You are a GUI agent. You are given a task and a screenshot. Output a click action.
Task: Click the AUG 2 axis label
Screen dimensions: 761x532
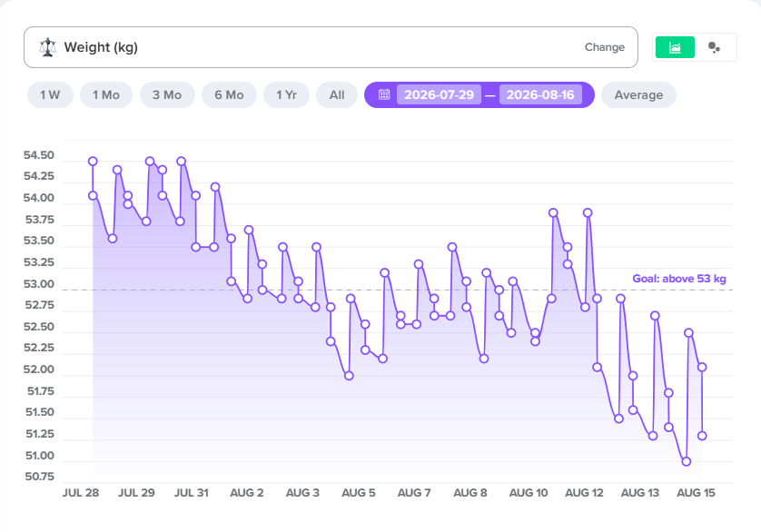246,493
